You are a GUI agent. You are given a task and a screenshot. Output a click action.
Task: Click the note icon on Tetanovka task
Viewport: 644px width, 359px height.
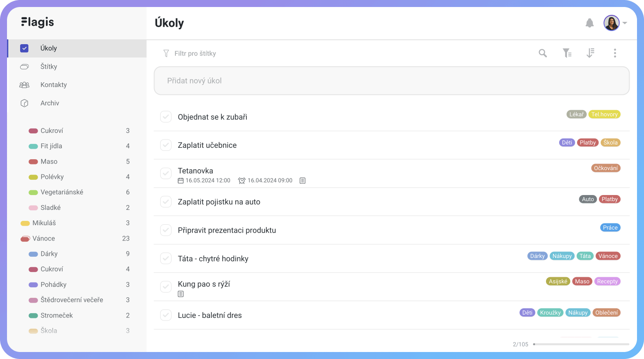[302, 181]
